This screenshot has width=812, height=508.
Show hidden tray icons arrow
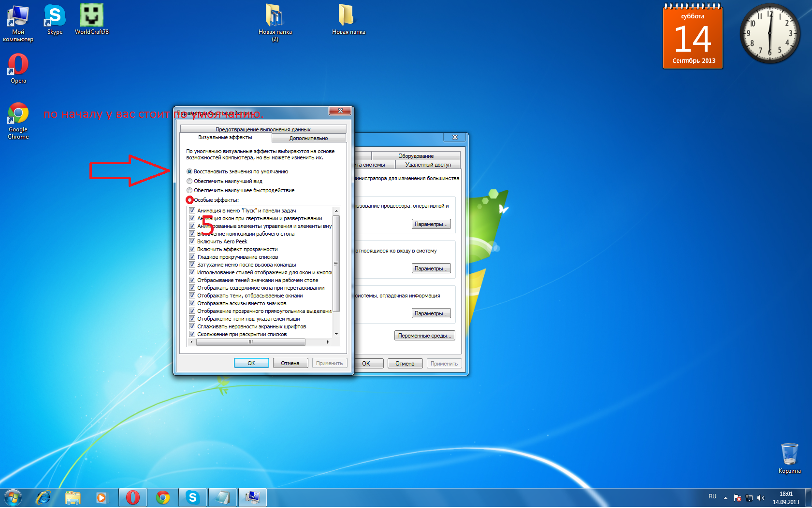(x=725, y=498)
